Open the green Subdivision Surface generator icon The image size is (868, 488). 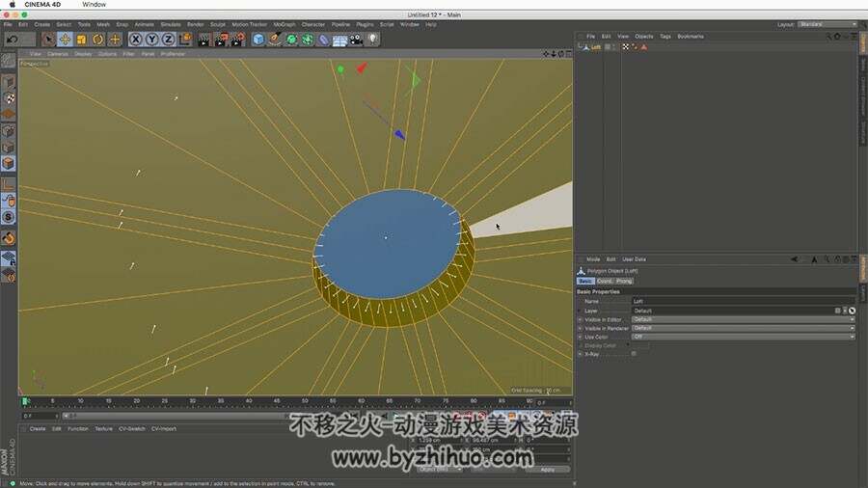pos(291,40)
